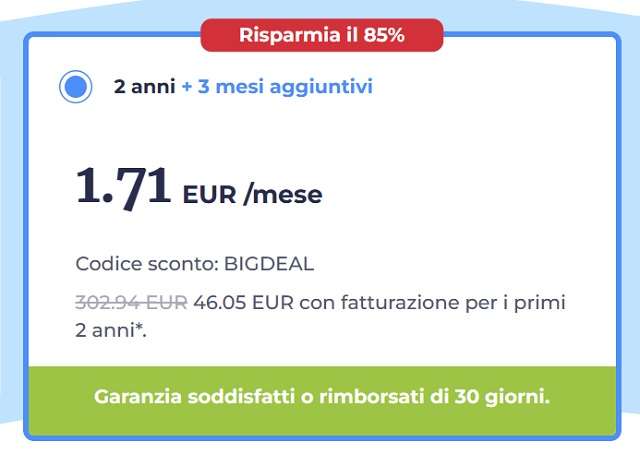The width and height of the screenshot is (640, 454).
Task: Click the "2 anni" plan label
Action: (x=144, y=87)
